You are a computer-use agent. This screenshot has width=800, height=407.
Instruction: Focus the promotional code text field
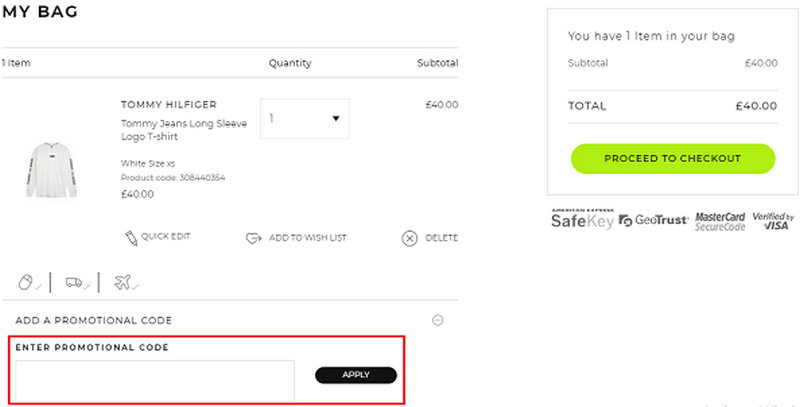pyautogui.click(x=155, y=380)
